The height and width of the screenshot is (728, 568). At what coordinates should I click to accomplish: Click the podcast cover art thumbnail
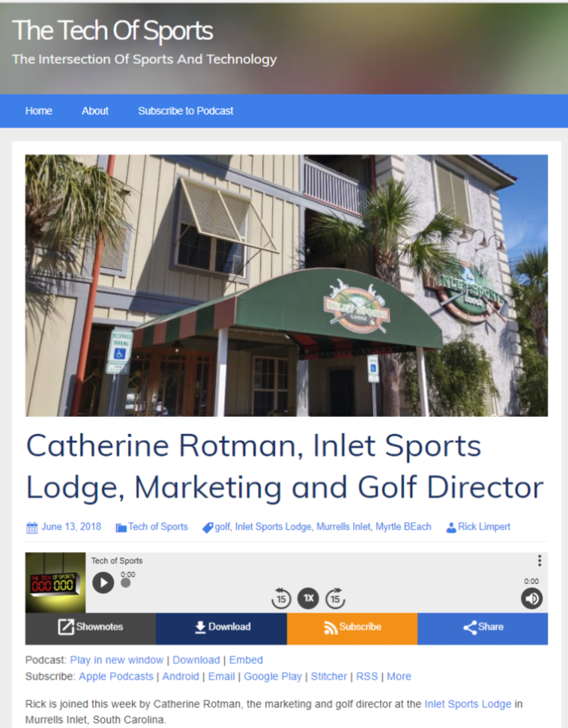pyautogui.click(x=55, y=583)
